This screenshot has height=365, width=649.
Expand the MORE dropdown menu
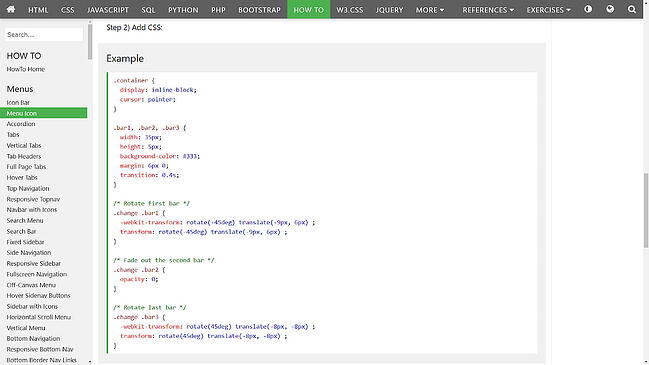tap(430, 10)
